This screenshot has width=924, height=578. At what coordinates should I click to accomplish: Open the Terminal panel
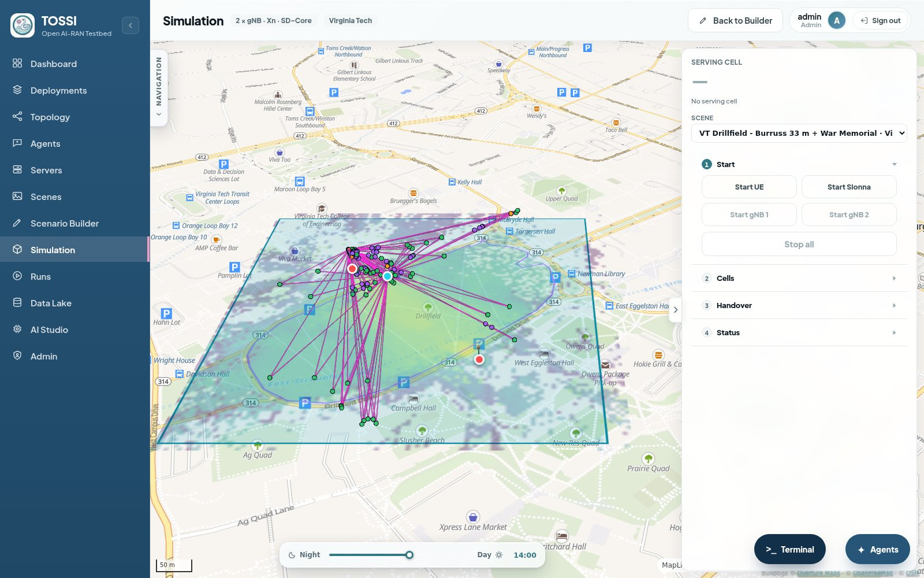[790, 550]
